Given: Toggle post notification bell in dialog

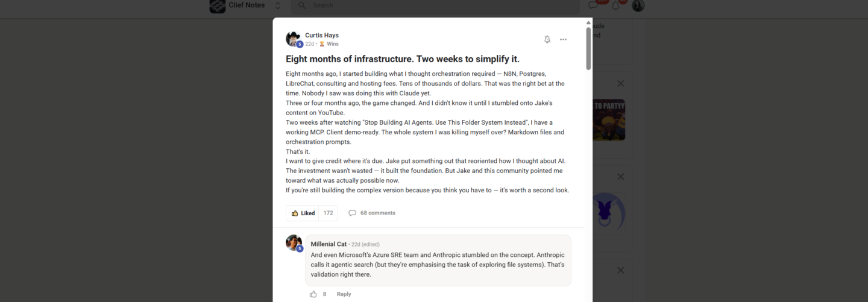Looking at the screenshot, I should click(547, 39).
